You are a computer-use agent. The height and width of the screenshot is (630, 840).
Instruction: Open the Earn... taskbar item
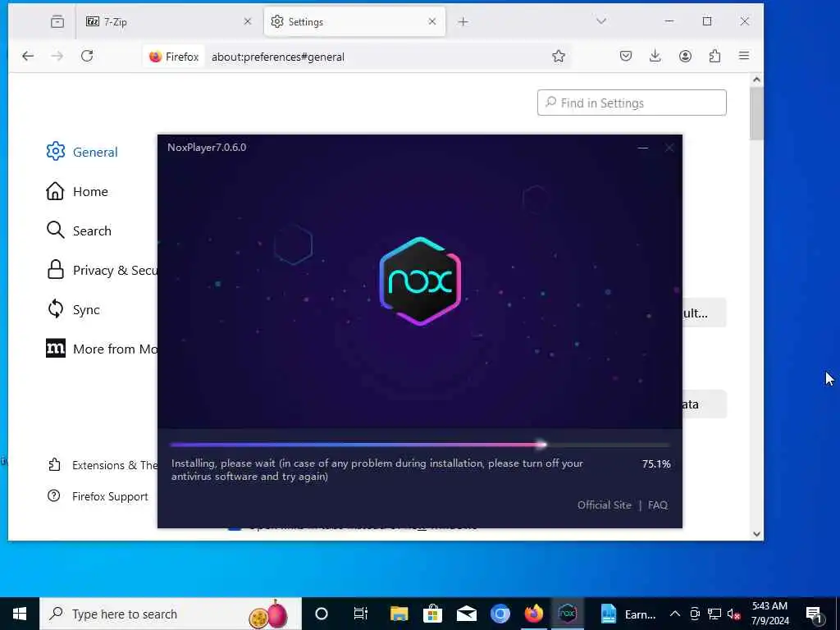pyautogui.click(x=628, y=614)
